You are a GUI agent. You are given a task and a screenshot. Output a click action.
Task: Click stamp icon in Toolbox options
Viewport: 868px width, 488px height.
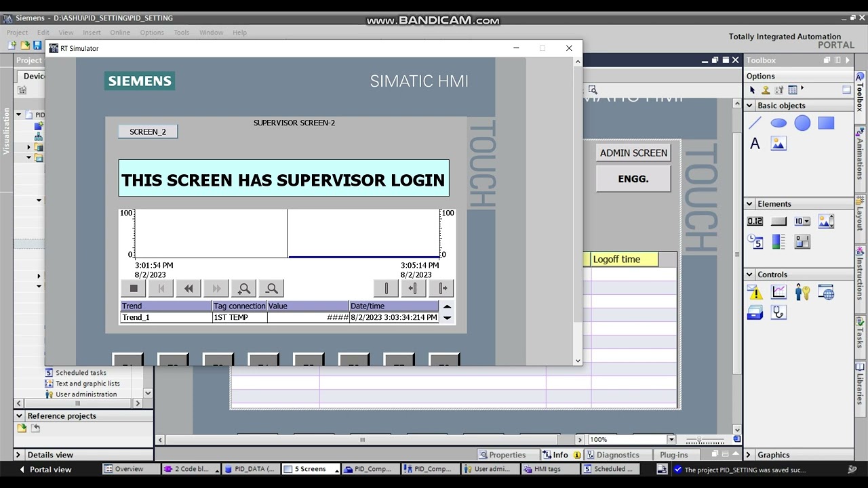click(766, 89)
